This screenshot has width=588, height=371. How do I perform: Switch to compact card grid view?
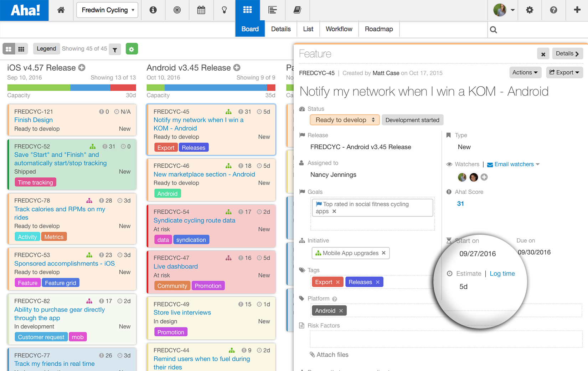click(21, 49)
